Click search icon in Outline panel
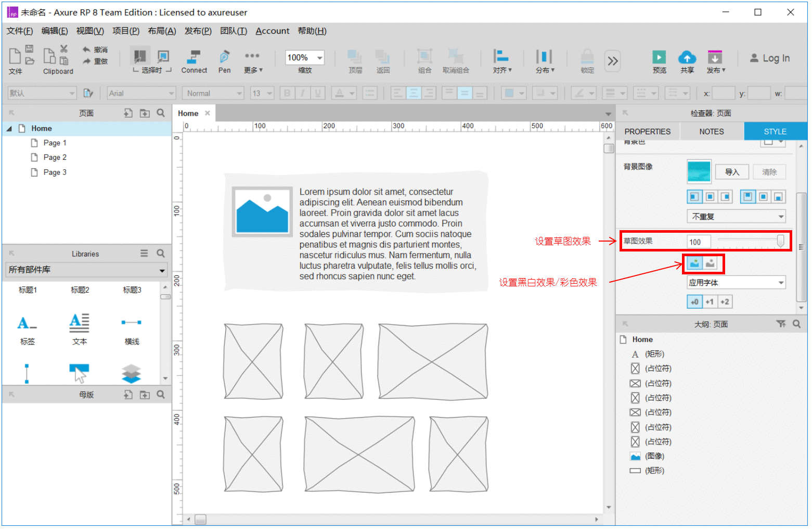This screenshot has height=529, width=812. (x=796, y=324)
